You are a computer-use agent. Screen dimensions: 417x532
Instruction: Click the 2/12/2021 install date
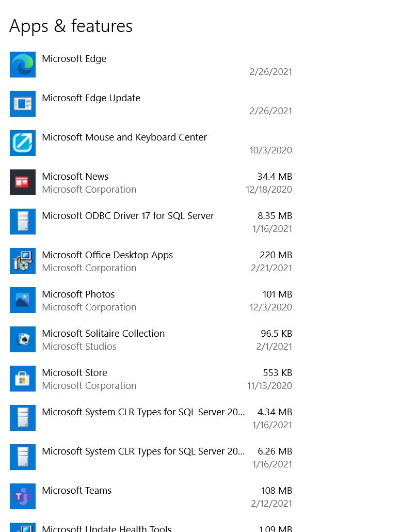271,504
